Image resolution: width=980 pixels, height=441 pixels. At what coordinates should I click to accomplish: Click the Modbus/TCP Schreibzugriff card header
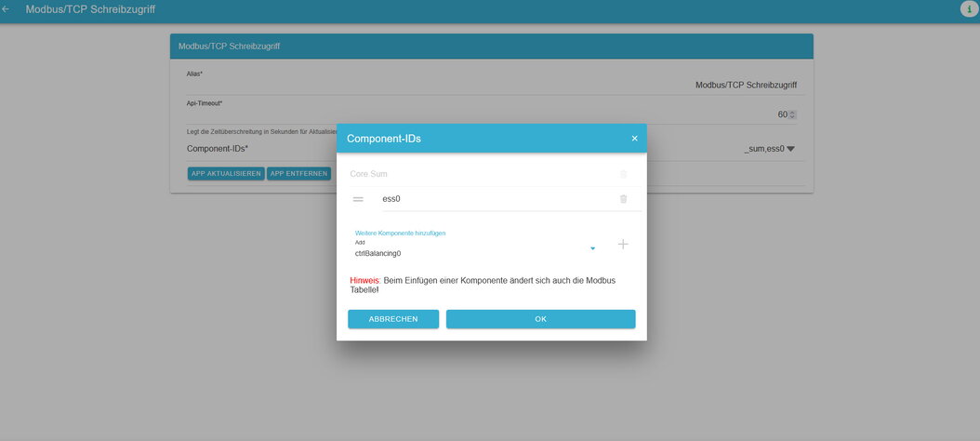pyautogui.click(x=491, y=47)
